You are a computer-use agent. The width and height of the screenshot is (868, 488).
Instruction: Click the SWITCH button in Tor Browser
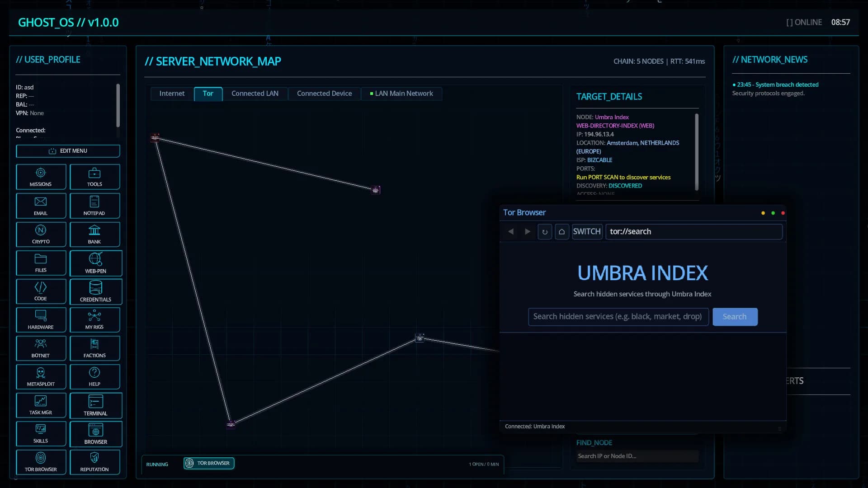pyautogui.click(x=587, y=232)
